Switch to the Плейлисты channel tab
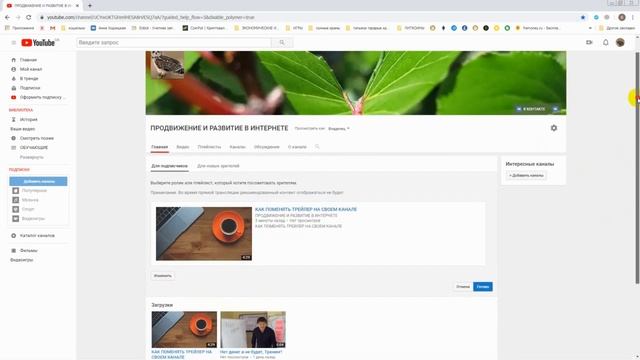640x360 pixels. tap(209, 147)
